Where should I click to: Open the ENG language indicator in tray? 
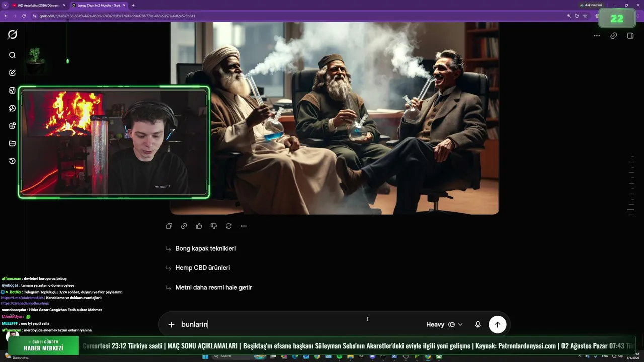pyautogui.click(x=605, y=356)
